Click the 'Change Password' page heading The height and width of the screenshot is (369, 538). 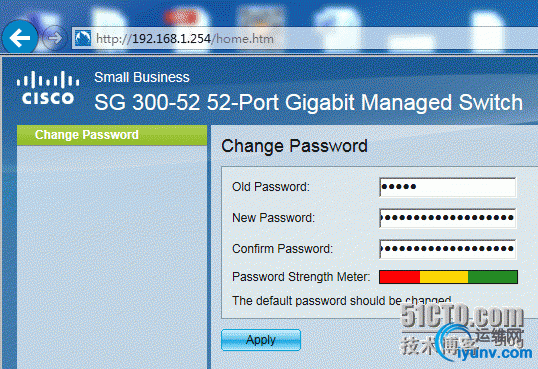pos(294,146)
